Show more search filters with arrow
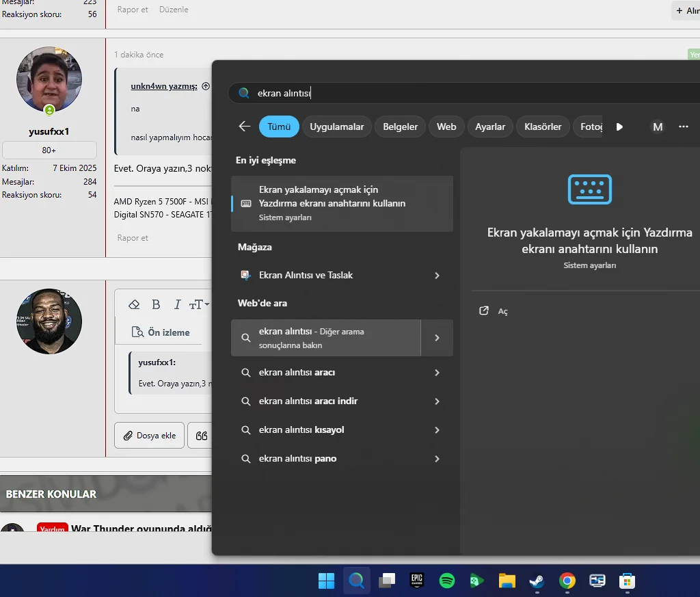Image resolution: width=700 pixels, height=597 pixels. click(619, 127)
